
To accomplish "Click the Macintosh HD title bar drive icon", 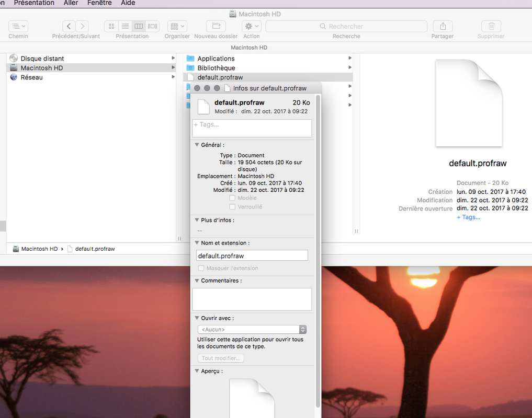I will [233, 14].
